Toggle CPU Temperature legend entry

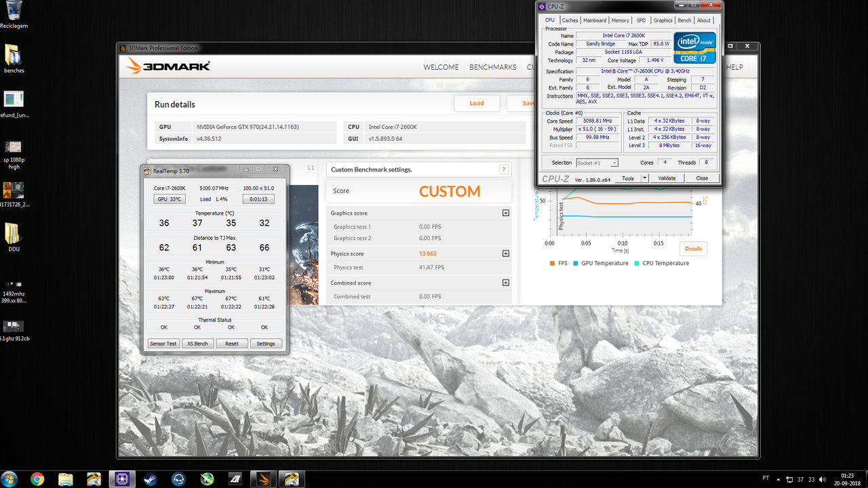click(x=661, y=263)
